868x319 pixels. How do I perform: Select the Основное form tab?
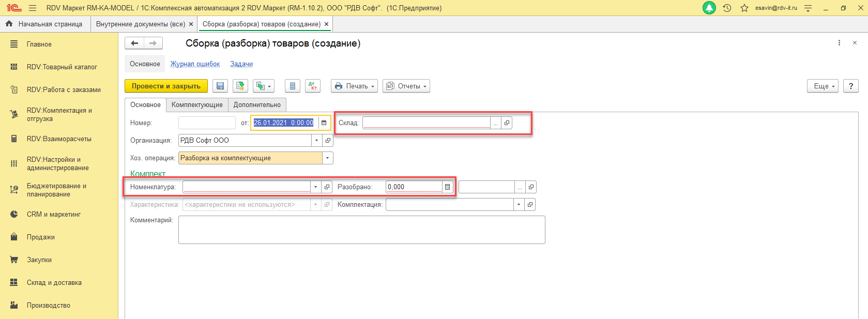[x=145, y=105]
